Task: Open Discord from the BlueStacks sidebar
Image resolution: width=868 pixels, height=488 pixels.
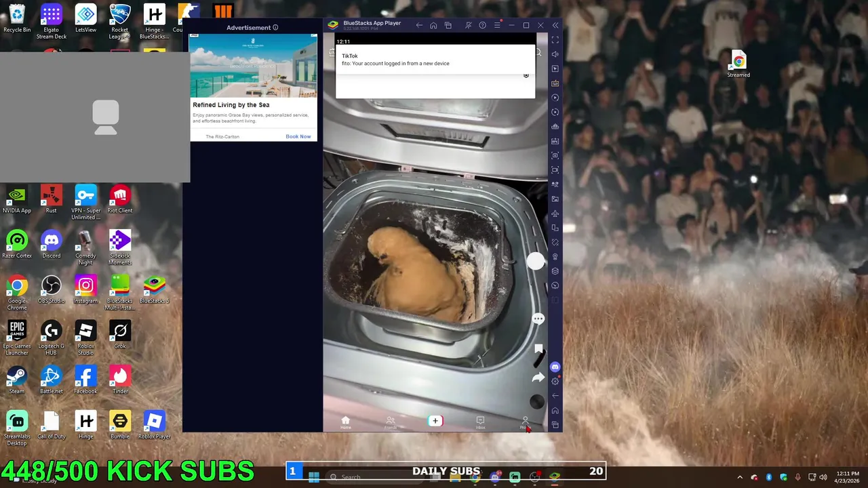Action: coord(555,367)
